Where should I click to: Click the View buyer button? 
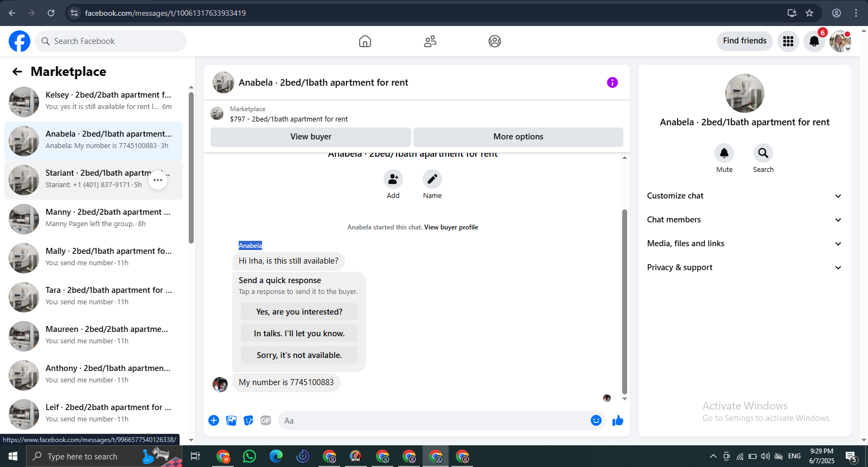tap(311, 137)
